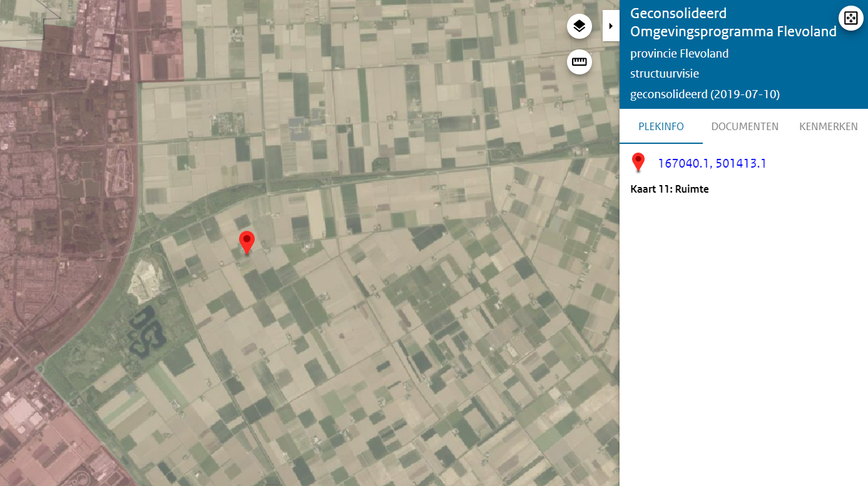The height and width of the screenshot is (486, 868).
Task: Open the Documenten tab
Action: coord(745,126)
